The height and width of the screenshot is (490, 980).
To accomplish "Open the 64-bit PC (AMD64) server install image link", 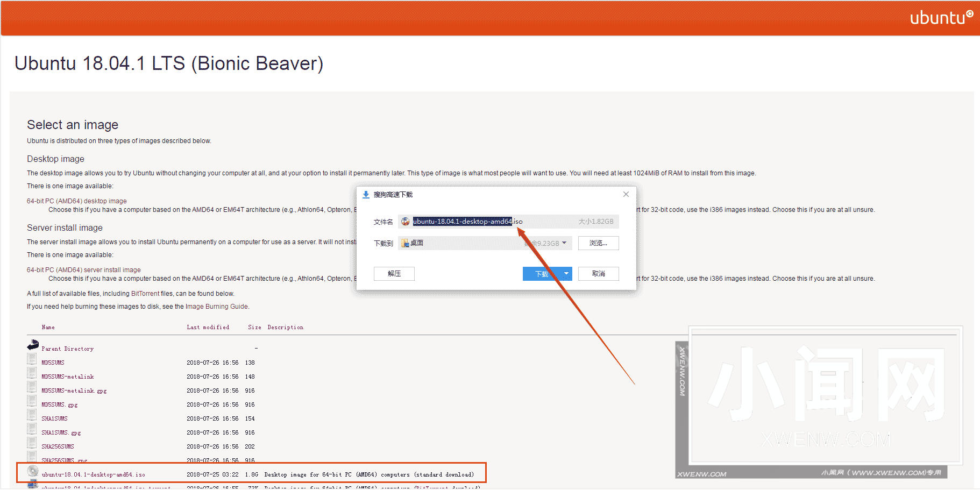I will tap(84, 270).
